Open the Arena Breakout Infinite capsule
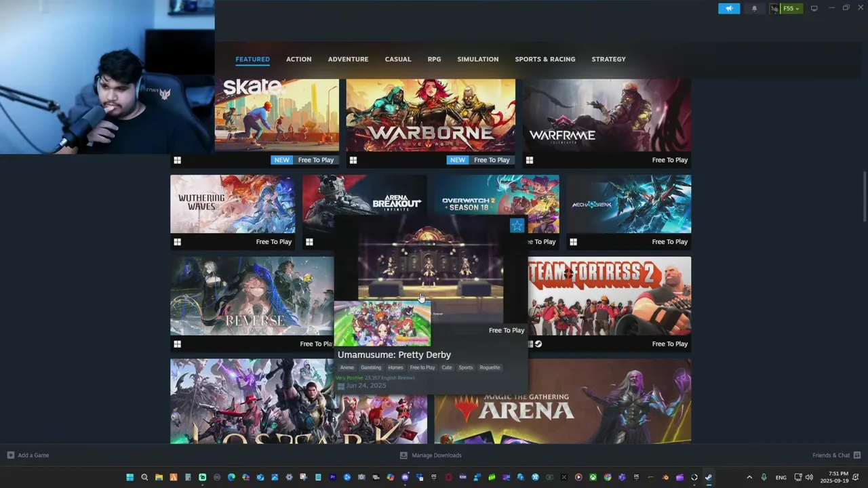 pos(365,197)
